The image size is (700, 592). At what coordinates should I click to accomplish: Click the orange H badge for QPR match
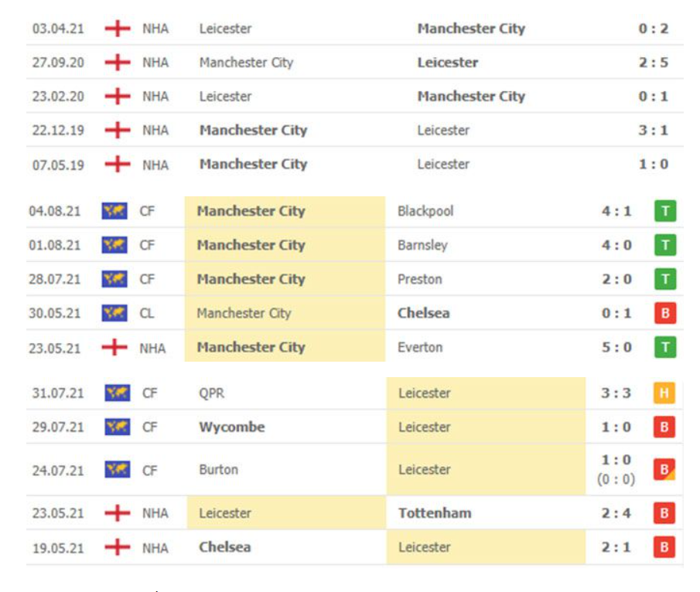point(664,393)
